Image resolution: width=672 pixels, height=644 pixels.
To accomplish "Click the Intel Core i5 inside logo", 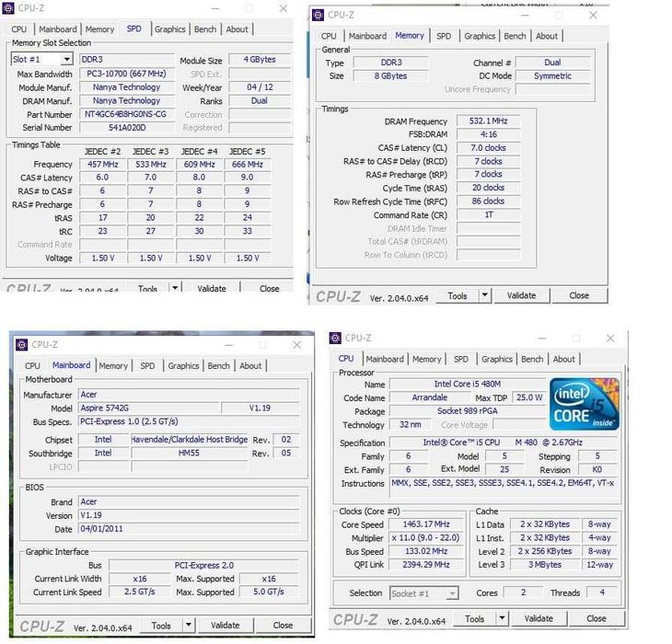I will (585, 404).
